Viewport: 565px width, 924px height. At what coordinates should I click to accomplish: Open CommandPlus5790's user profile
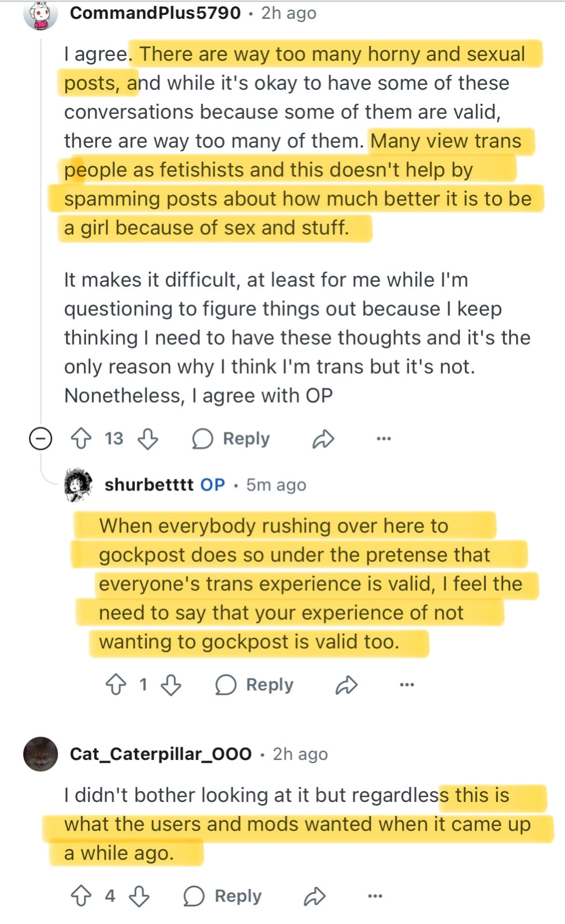155,13
